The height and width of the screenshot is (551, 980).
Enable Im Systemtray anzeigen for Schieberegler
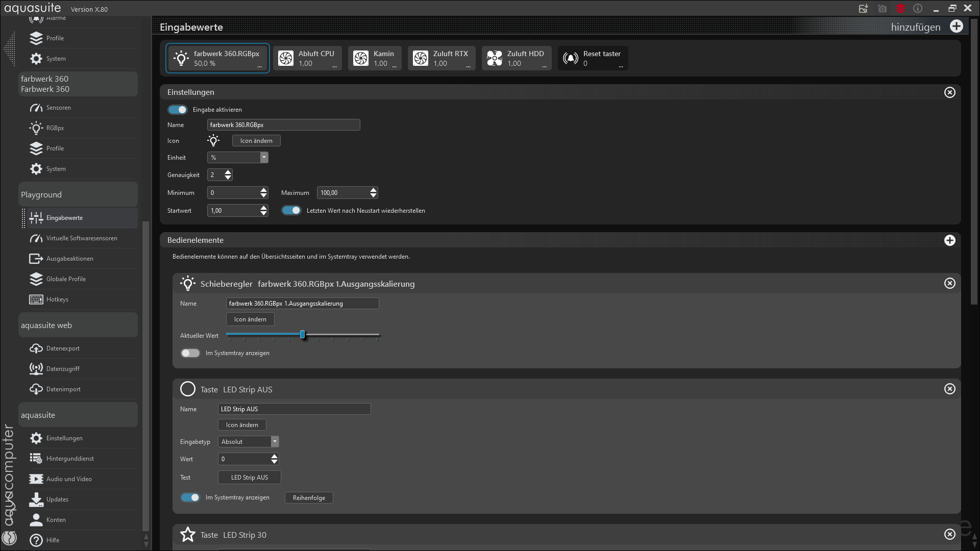190,353
